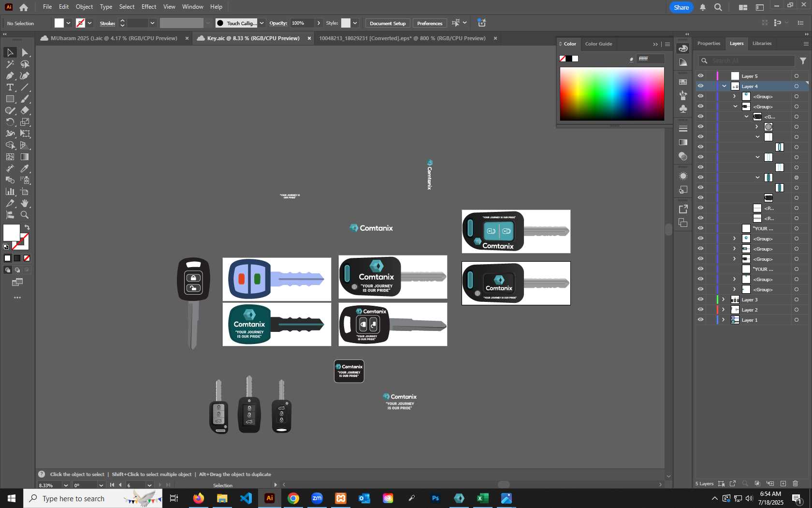
Task: Hide Layer 5 visibility eye
Action: click(700, 76)
